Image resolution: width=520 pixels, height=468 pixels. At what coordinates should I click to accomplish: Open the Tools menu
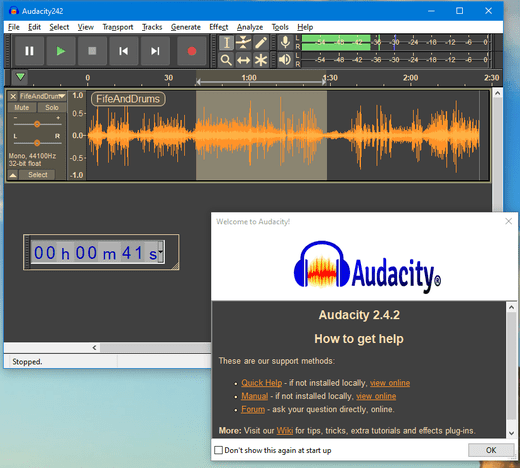click(280, 27)
